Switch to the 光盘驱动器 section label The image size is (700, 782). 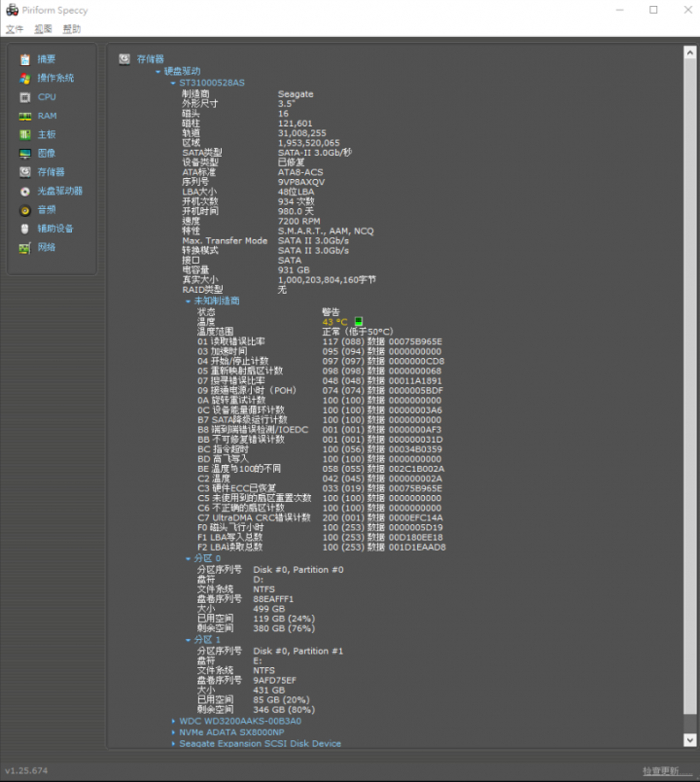[60, 191]
